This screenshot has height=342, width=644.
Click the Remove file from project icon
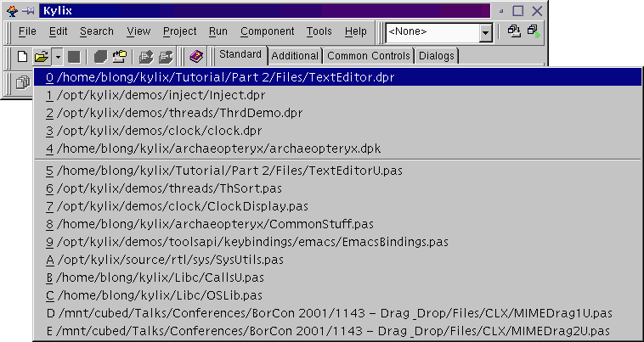tap(165, 57)
